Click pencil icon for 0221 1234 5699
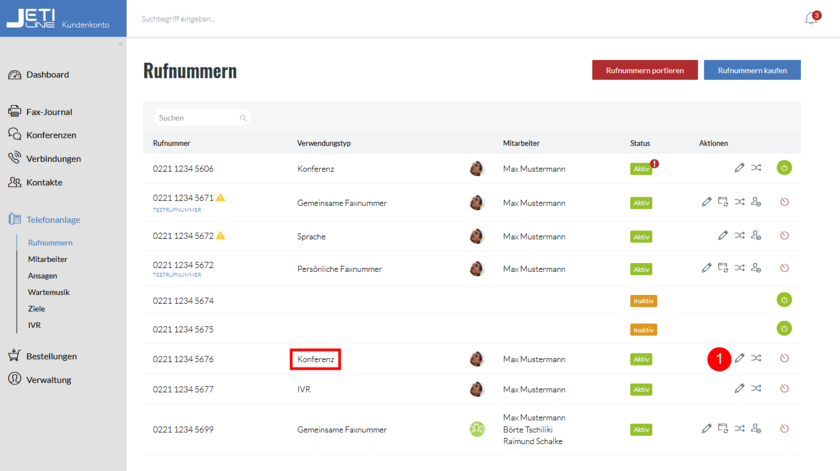The height and width of the screenshot is (471, 840). (707, 428)
